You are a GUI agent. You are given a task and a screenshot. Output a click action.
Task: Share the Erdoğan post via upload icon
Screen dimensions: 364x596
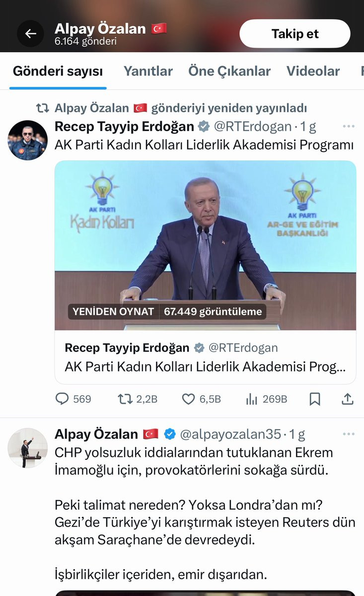pyautogui.click(x=348, y=398)
